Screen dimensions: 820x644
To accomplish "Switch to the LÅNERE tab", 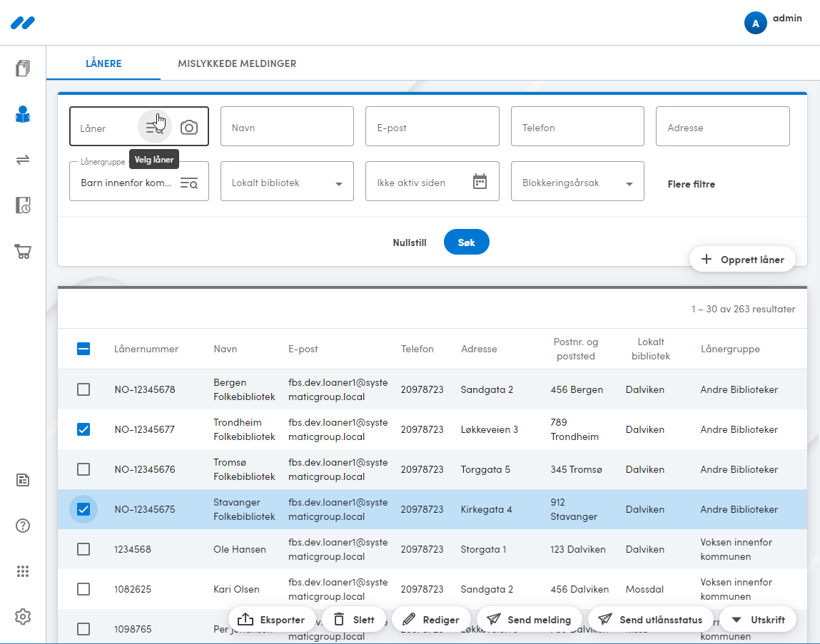I will [x=103, y=63].
